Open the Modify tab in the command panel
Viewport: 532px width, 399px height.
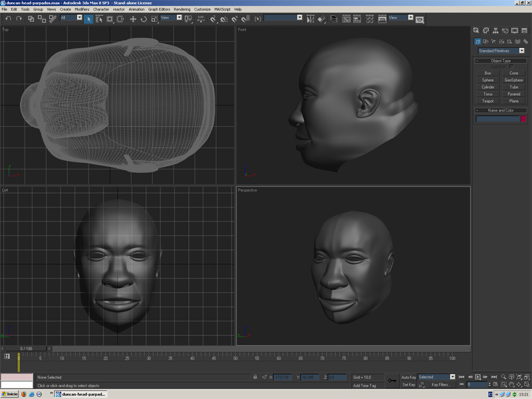coord(486,31)
